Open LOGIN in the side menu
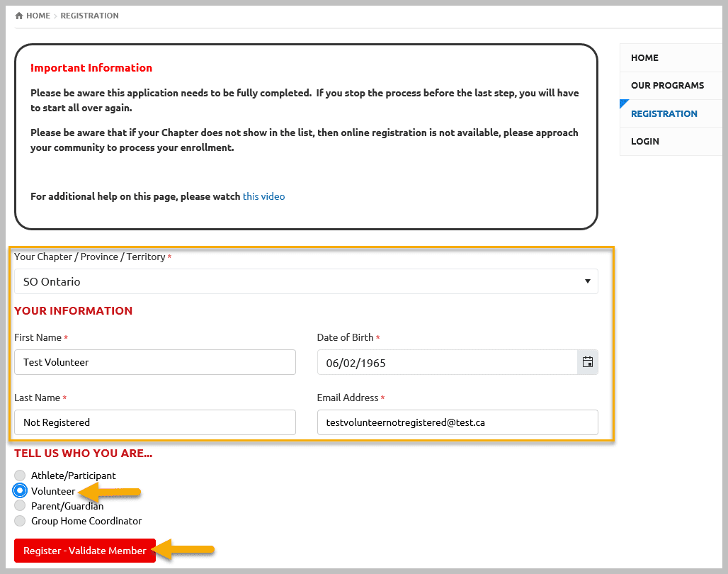The image size is (728, 574). coord(671,141)
